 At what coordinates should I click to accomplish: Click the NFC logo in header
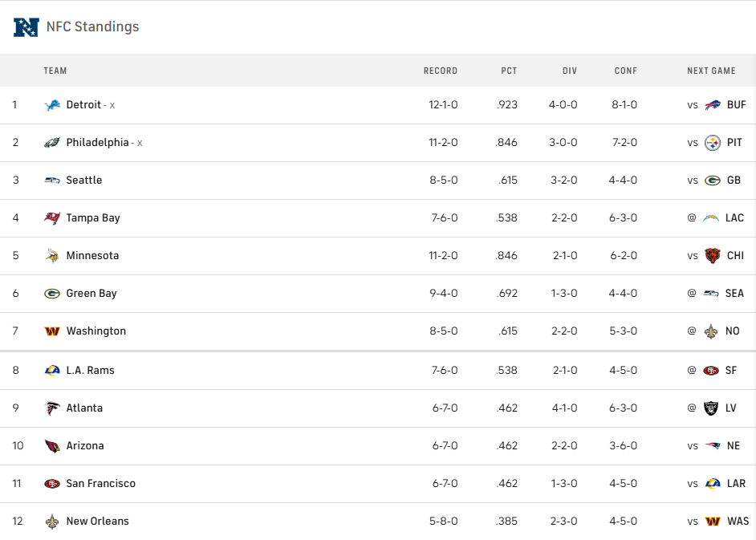(x=26, y=26)
